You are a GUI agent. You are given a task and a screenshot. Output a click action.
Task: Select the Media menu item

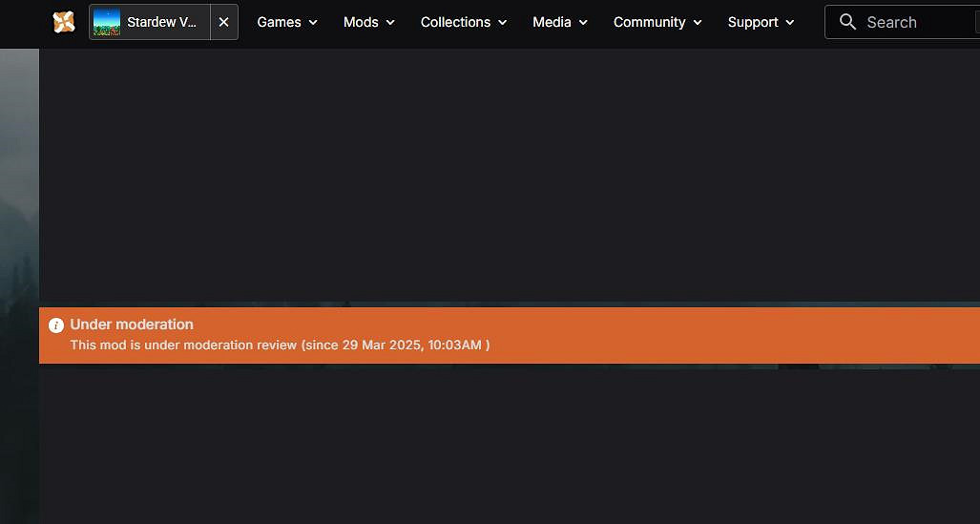(552, 22)
